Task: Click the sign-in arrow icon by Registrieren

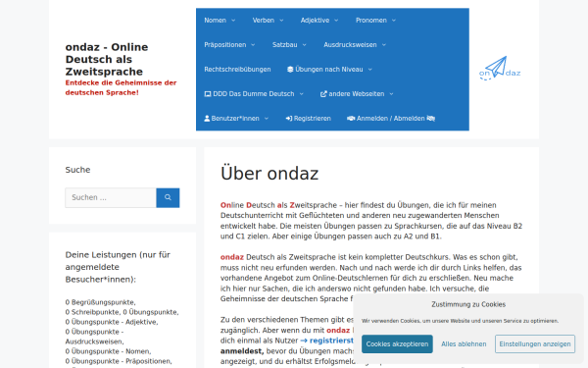Action: tap(289, 119)
